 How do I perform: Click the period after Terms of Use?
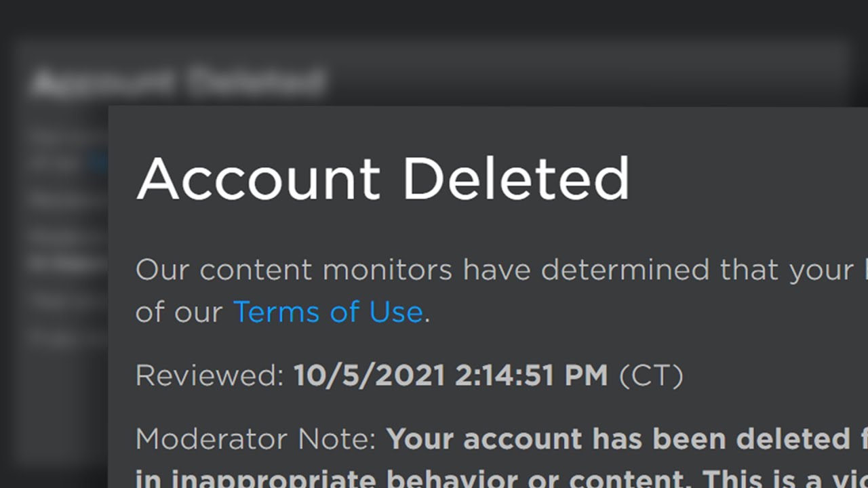point(427,313)
